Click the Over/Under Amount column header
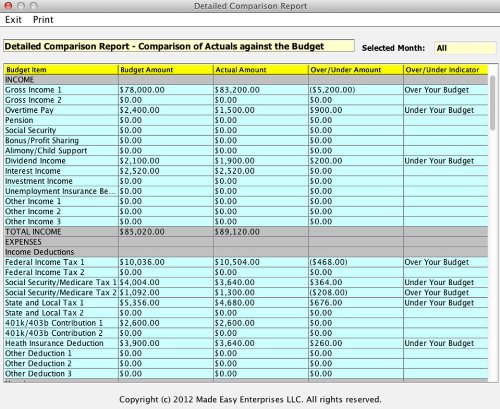The image size is (500, 409). (x=356, y=70)
